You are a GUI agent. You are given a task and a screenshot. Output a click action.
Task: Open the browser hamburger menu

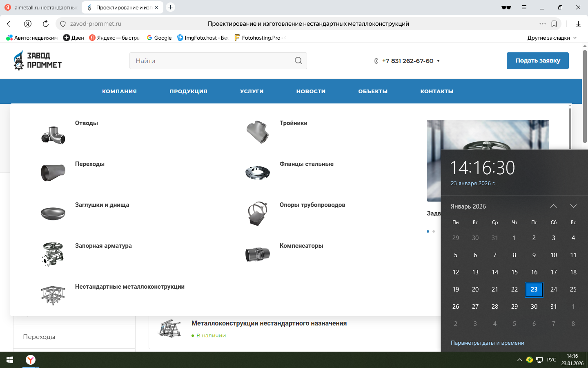524,7
